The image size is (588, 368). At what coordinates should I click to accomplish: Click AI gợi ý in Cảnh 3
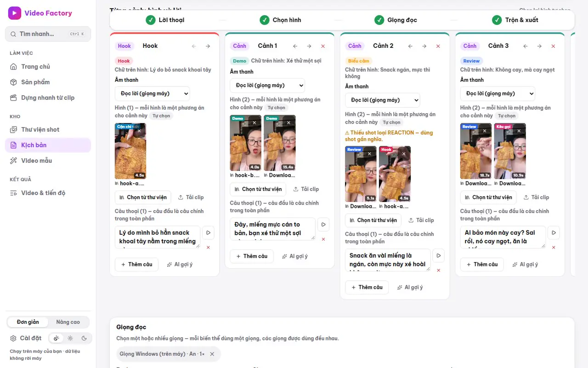pyautogui.click(x=525, y=264)
